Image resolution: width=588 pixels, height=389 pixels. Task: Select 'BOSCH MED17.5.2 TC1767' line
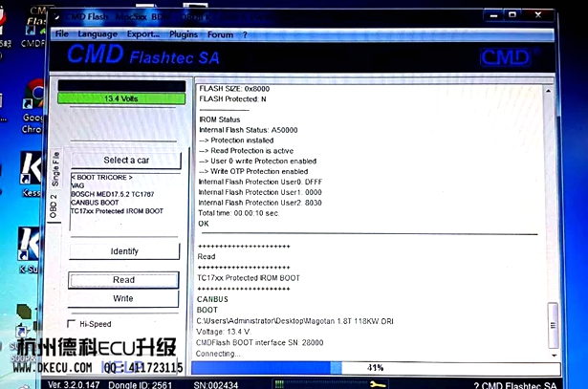[113, 194]
